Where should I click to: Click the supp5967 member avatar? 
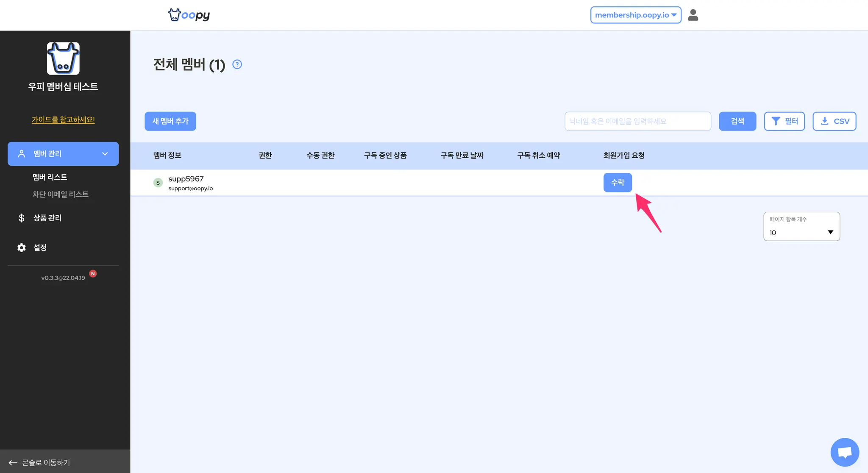(x=158, y=183)
